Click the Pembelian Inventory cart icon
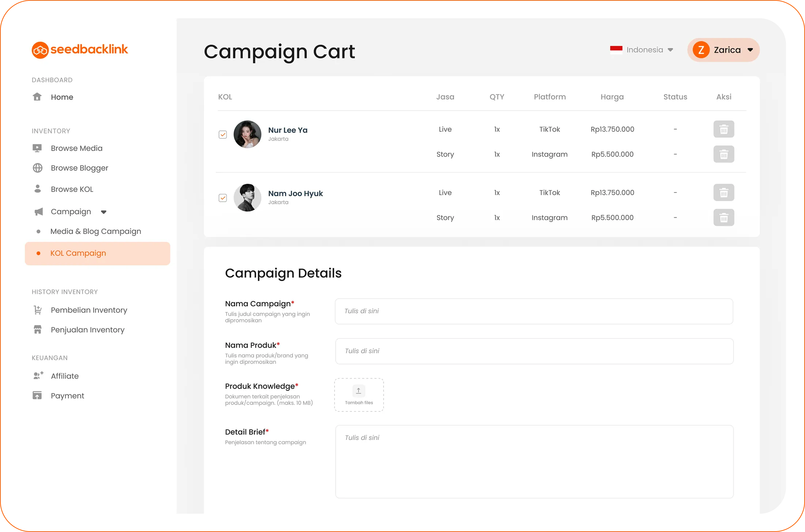 [x=38, y=310]
